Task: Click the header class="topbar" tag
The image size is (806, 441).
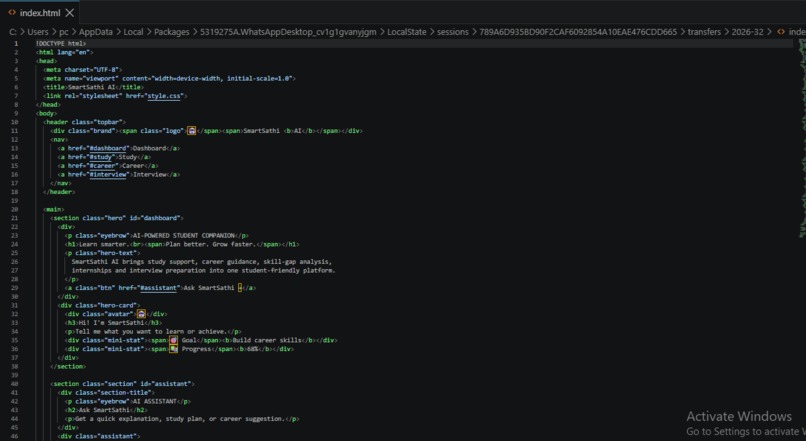Action: point(84,122)
